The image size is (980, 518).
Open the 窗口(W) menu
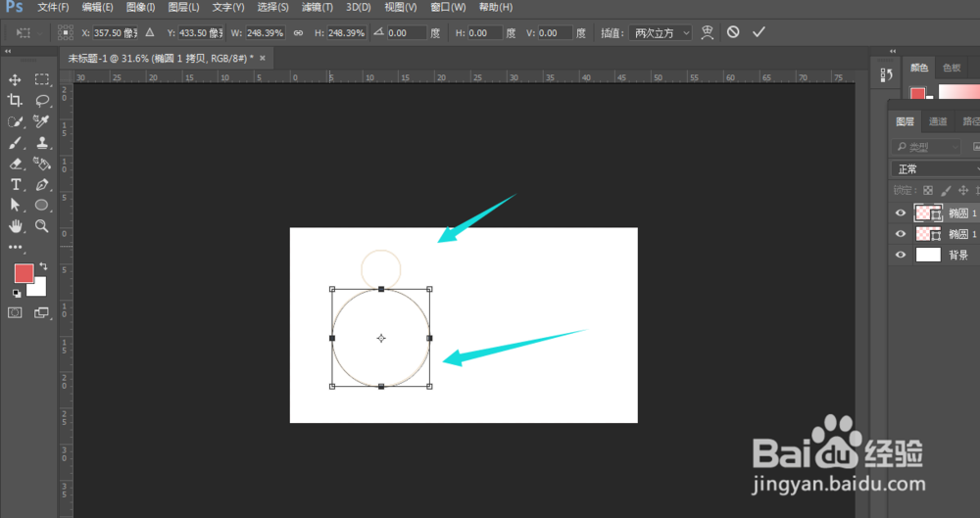448,7
